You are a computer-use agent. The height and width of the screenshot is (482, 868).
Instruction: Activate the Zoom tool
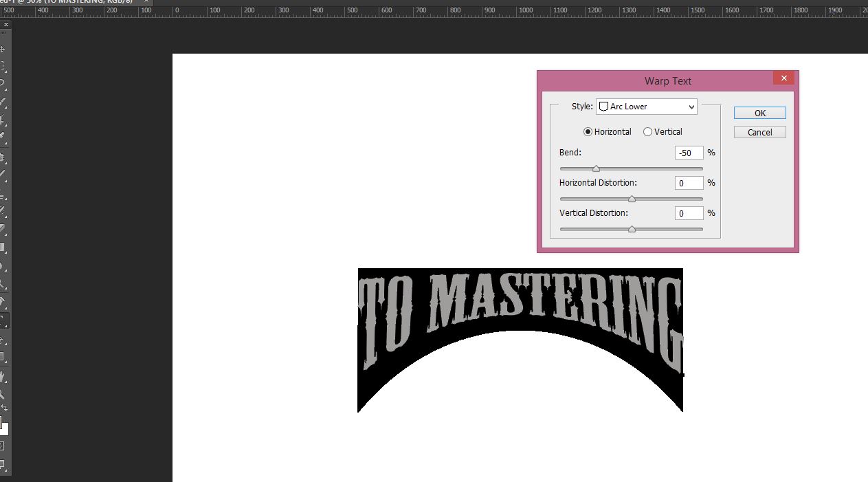(x=3, y=395)
